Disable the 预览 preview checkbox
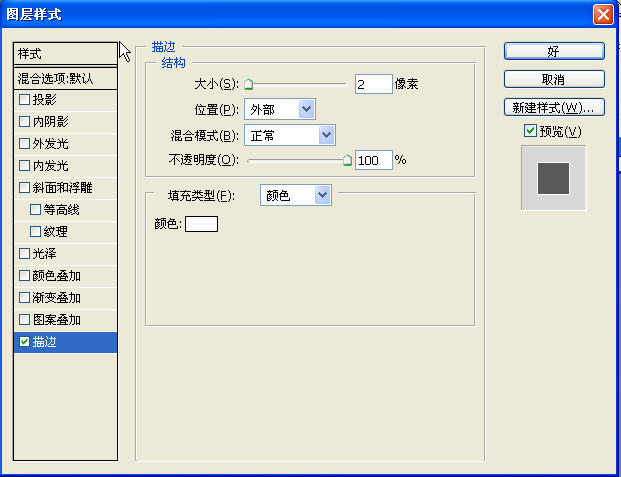 [530, 132]
